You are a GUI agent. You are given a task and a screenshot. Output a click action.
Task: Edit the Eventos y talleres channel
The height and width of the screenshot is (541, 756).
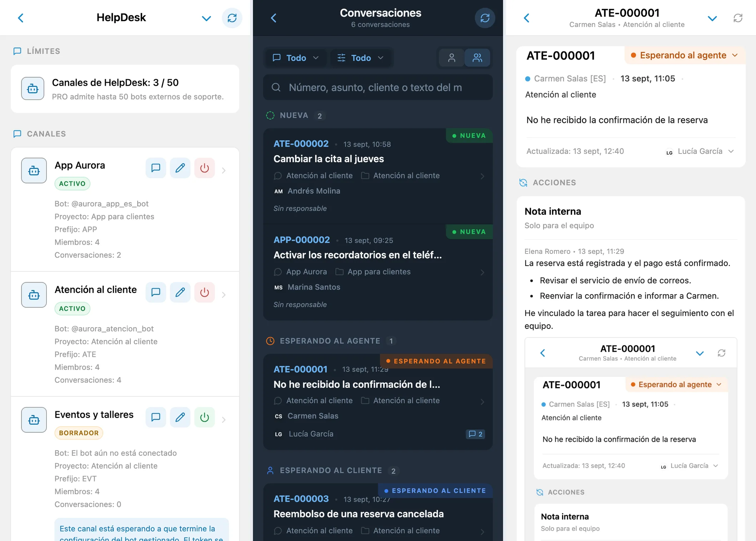tap(180, 417)
